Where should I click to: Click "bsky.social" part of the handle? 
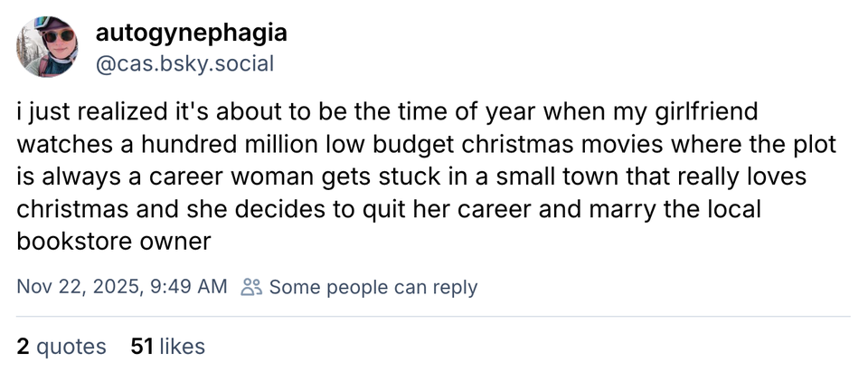point(220,63)
